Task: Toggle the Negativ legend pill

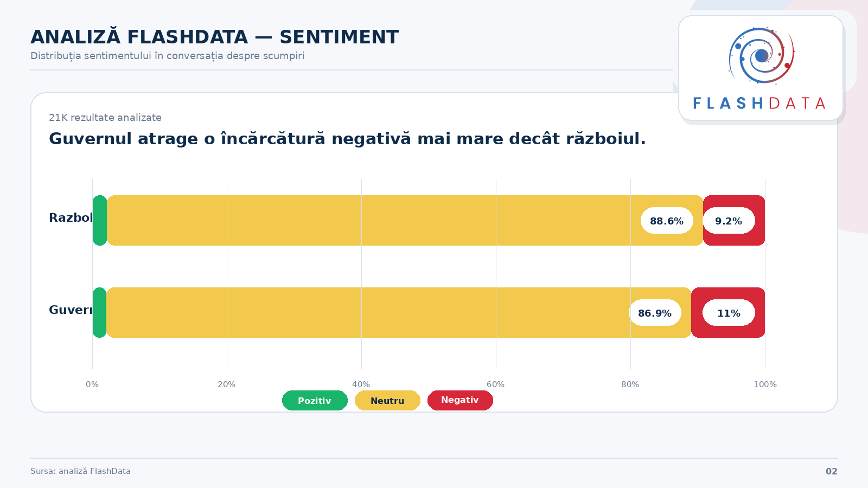Action: [x=460, y=400]
